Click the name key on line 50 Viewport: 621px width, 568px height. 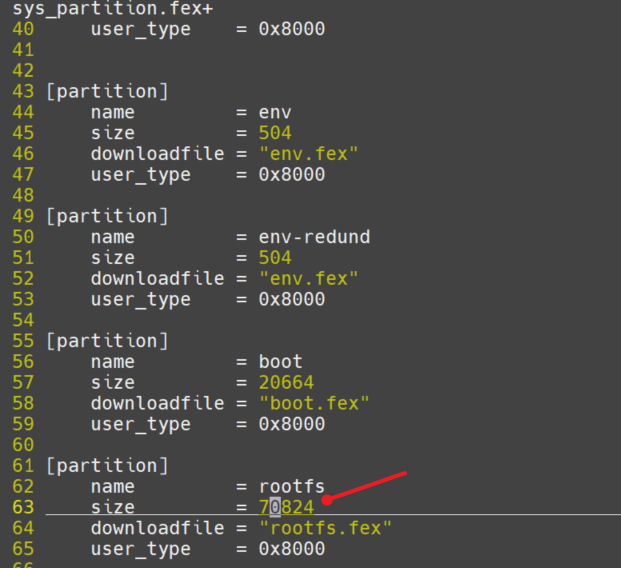click(x=113, y=238)
